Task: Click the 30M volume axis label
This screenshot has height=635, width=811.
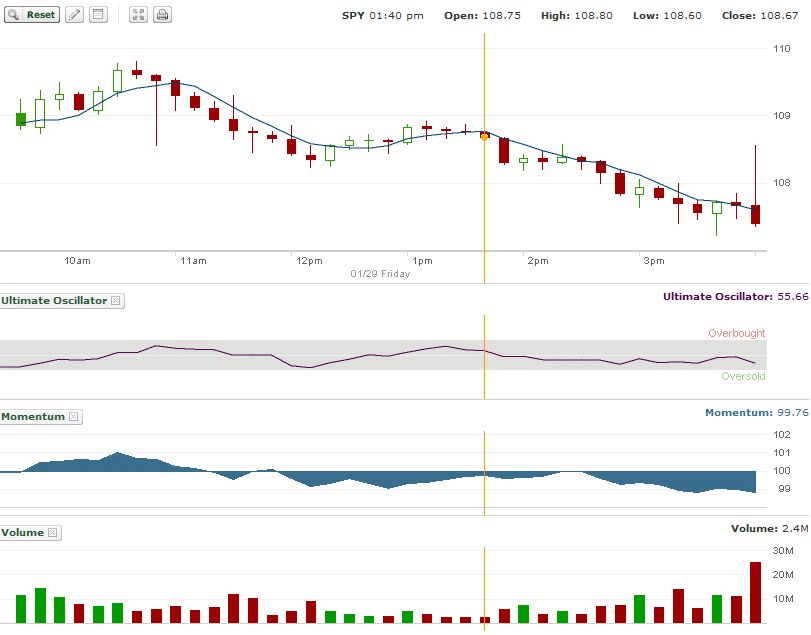Action: 783,550
